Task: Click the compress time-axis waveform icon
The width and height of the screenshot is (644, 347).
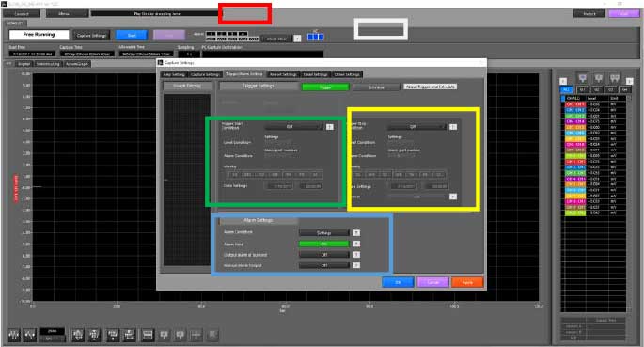Action: coord(30,335)
